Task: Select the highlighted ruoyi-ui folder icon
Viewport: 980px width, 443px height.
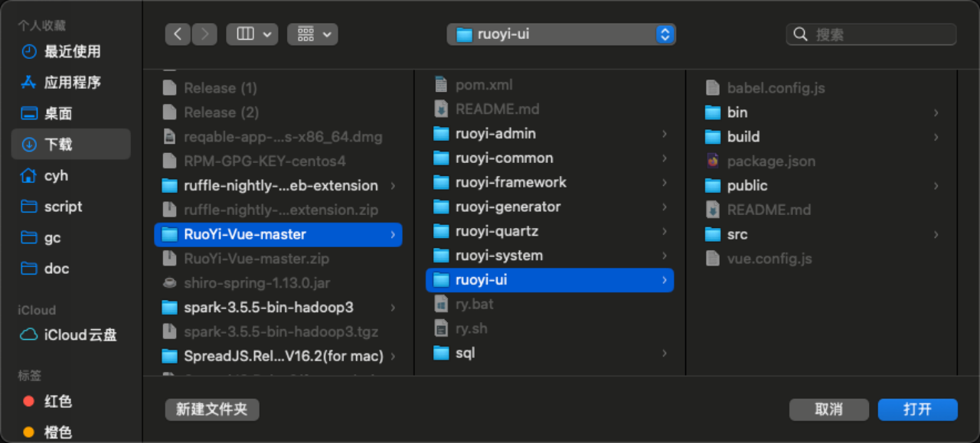Action: pos(440,279)
